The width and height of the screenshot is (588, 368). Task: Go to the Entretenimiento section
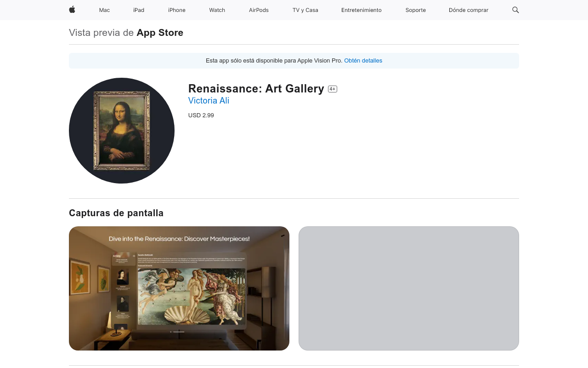click(x=362, y=10)
